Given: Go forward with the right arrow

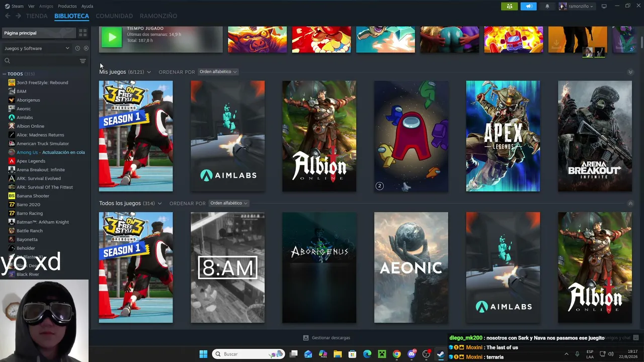Looking at the screenshot, I should pyautogui.click(x=18, y=16).
